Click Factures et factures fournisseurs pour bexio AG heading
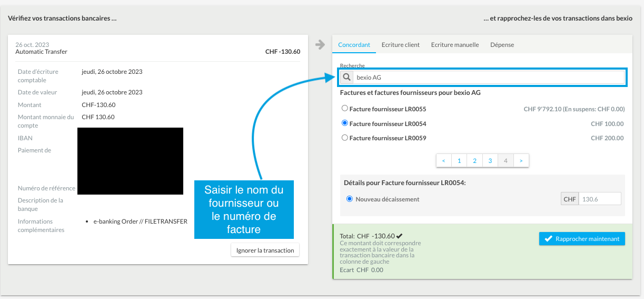644x299 pixels. [410, 93]
